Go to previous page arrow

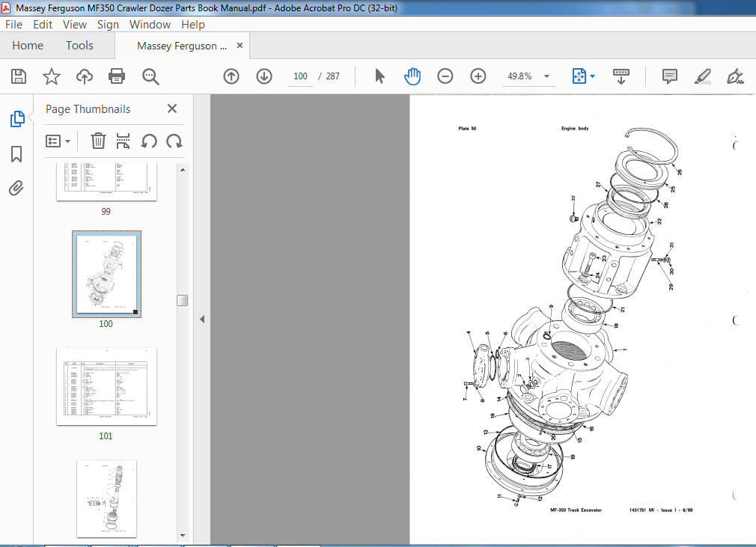point(231,76)
